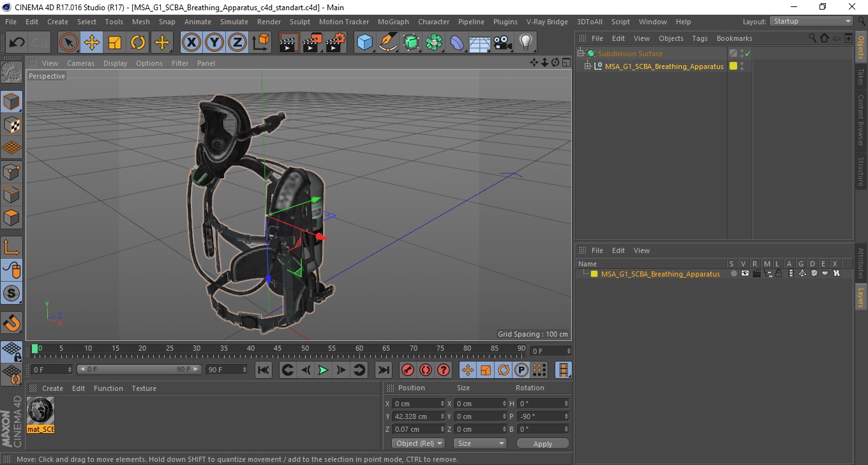Click yellow layer swatch beside MSA object
868x465 pixels.
(733, 66)
